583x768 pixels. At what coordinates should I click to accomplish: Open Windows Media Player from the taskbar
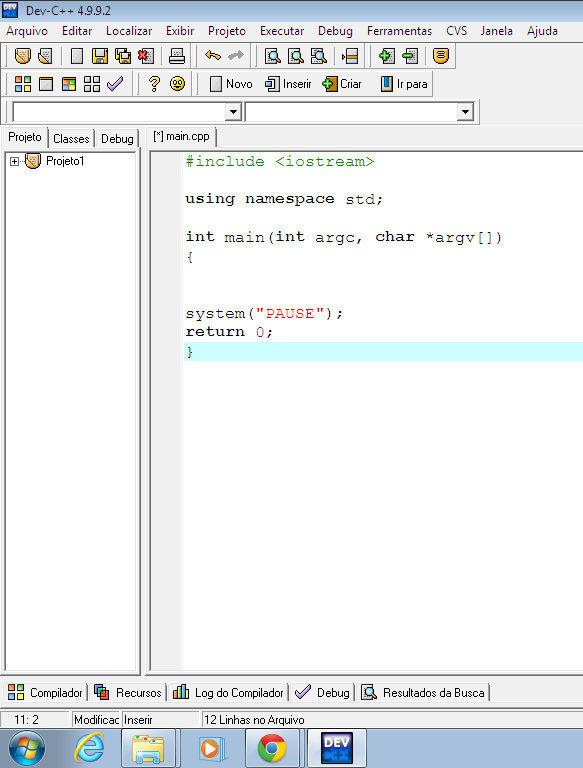coord(212,748)
